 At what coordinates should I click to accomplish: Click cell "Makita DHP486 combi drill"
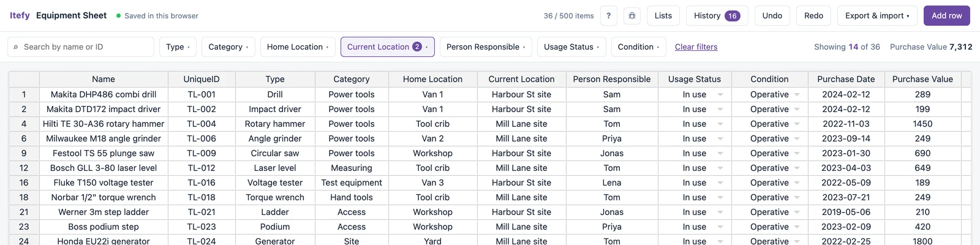click(104, 94)
